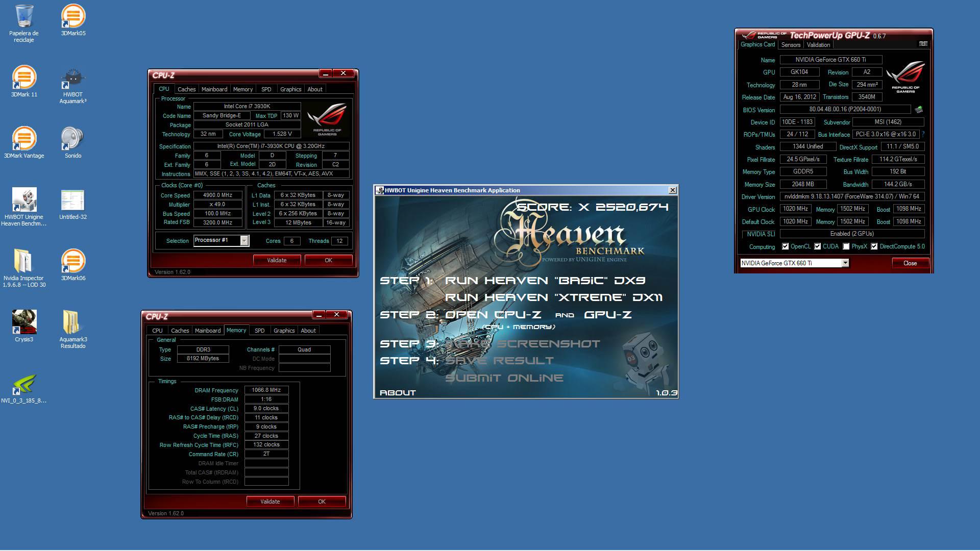The height and width of the screenshot is (551, 980).
Task: Click the DRAM Frequency 1066.8 MHz field
Action: click(266, 390)
